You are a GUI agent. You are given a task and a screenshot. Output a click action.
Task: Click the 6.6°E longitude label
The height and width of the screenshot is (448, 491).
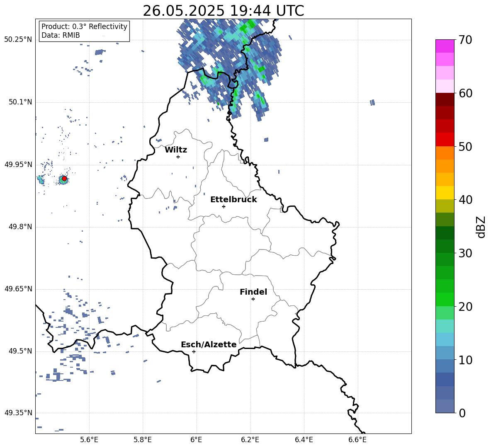point(357,440)
